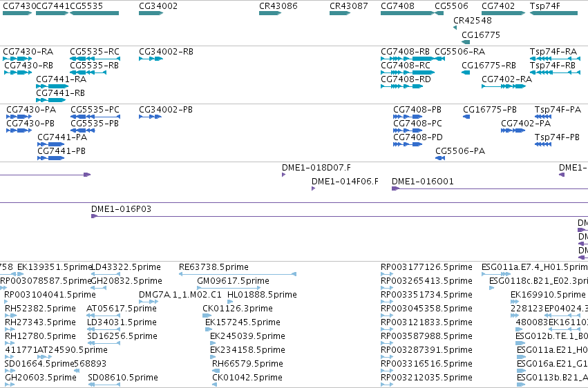This screenshot has width=588, height=388.
Task: Open protein CG34002-PB
Action: [x=166, y=110]
